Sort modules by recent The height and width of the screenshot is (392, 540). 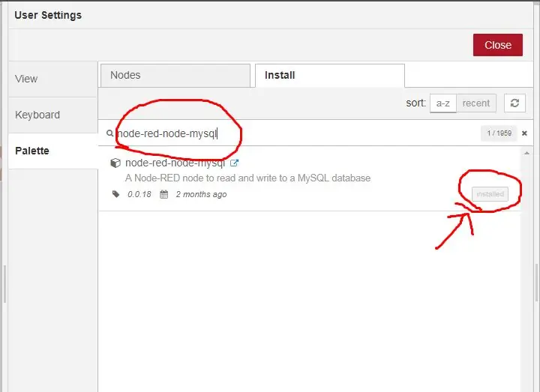click(x=476, y=103)
